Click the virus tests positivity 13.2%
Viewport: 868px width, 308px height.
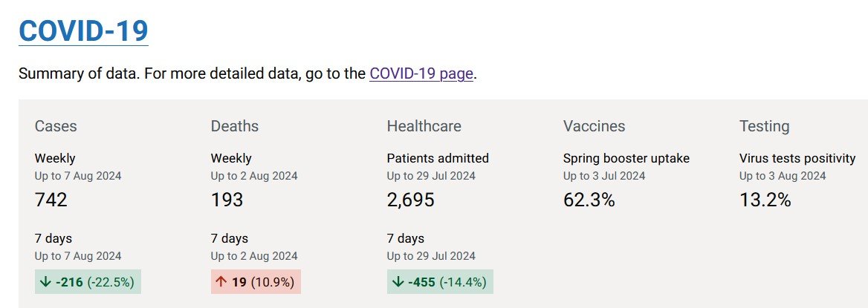[x=765, y=200]
